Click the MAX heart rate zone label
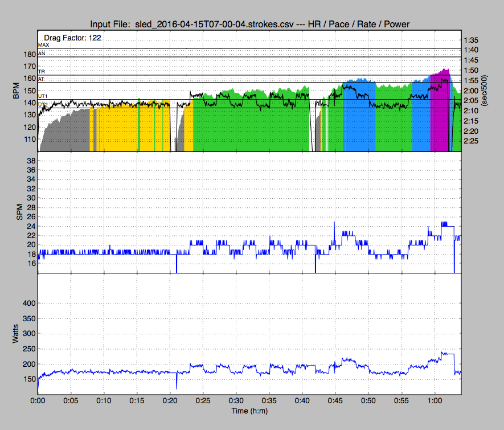 coord(44,45)
